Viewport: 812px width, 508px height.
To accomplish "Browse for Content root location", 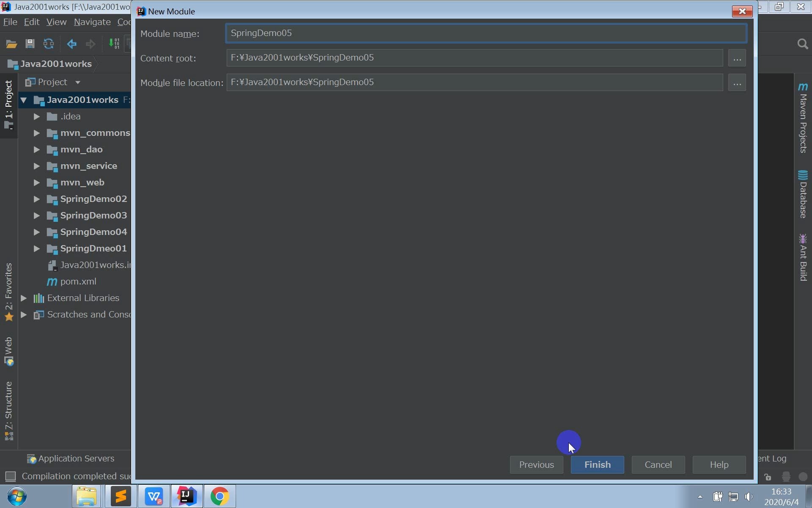I will (736, 58).
